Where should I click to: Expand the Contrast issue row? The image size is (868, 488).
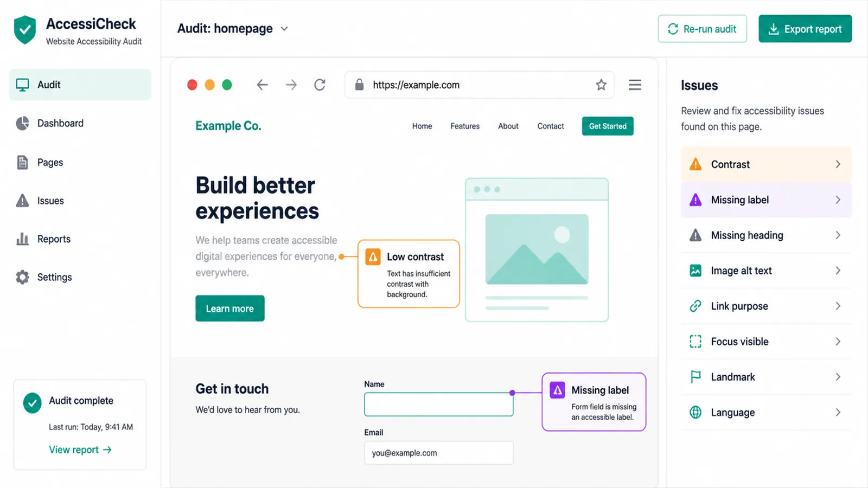coord(766,164)
